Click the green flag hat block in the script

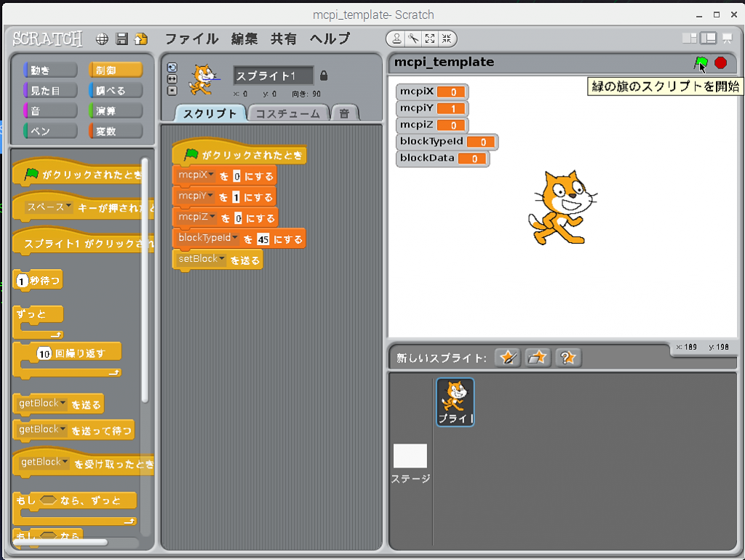tap(239, 153)
